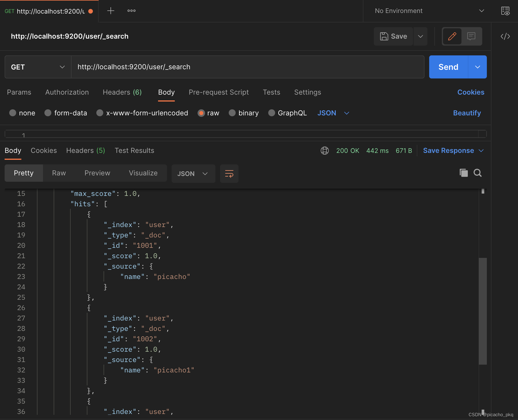Click unsaved changes dot on request tab

[91, 11]
